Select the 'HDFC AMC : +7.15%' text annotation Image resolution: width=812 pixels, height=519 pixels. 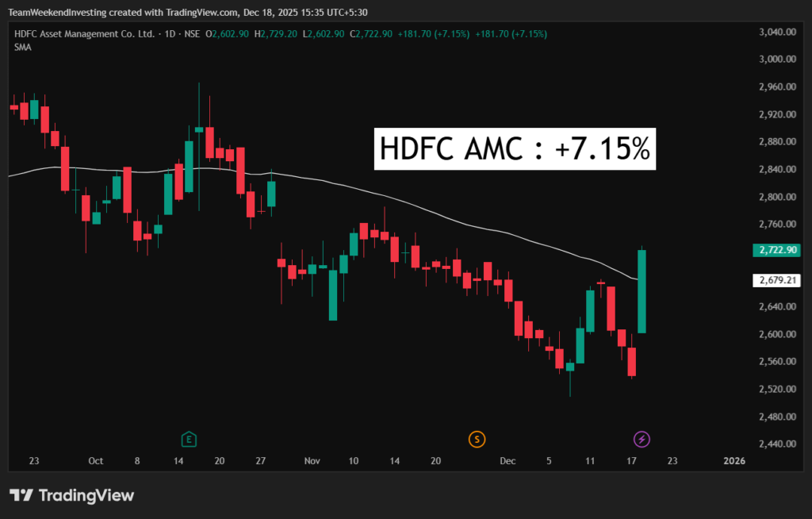515,148
